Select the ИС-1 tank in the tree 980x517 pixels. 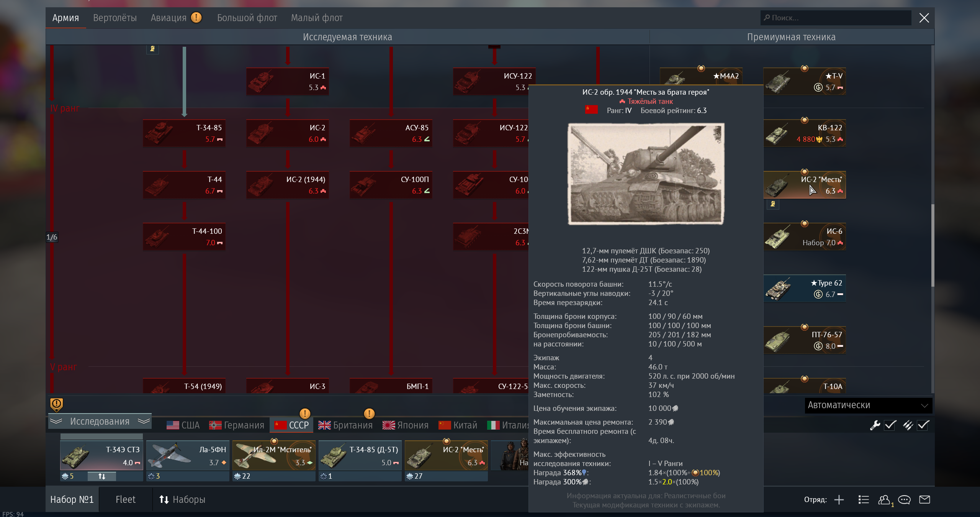pyautogui.click(x=288, y=82)
